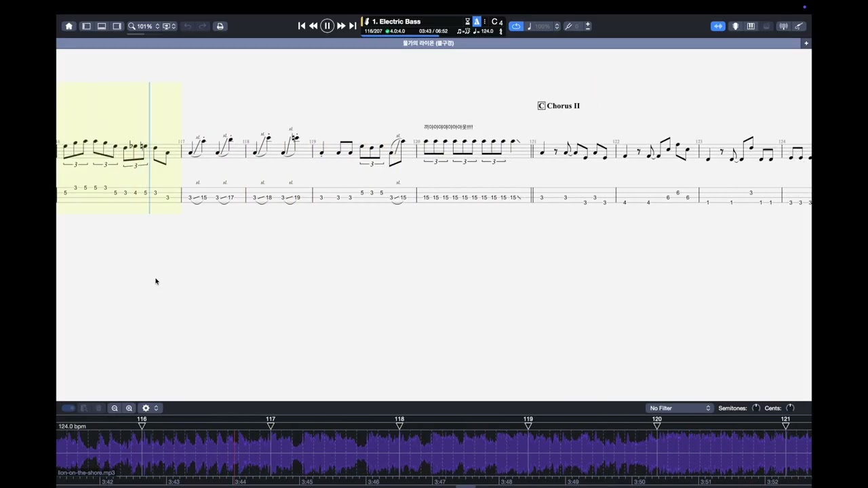Open the zoom magnifier tool
The height and width of the screenshot is (488, 868).
click(x=132, y=26)
